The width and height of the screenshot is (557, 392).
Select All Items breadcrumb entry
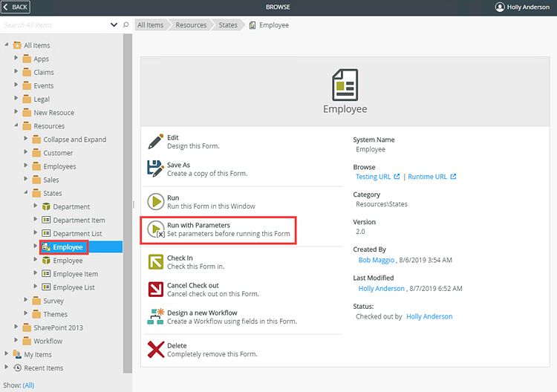pyautogui.click(x=150, y=25)
